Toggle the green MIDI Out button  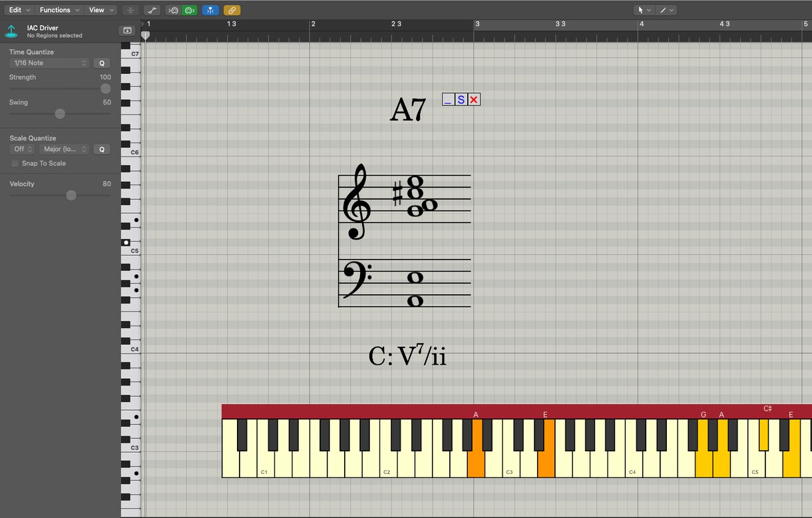189,10
